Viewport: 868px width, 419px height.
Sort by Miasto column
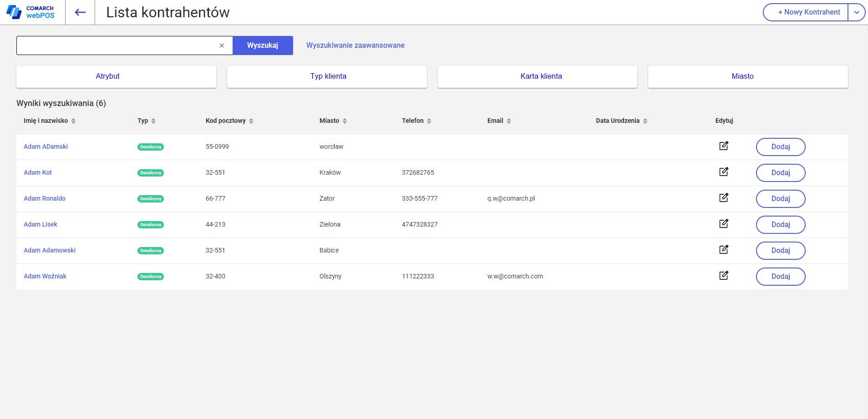click(x=345, y=121)
